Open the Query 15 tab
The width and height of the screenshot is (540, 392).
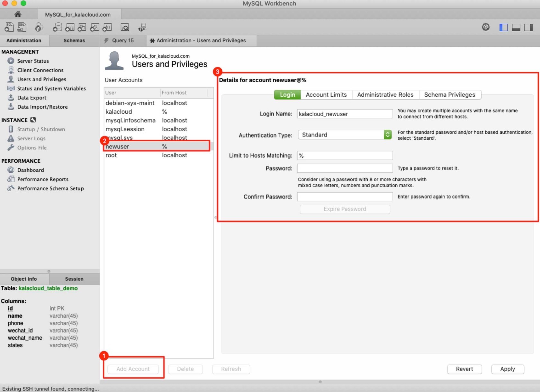pyautogui.click(x=122, y=40)
